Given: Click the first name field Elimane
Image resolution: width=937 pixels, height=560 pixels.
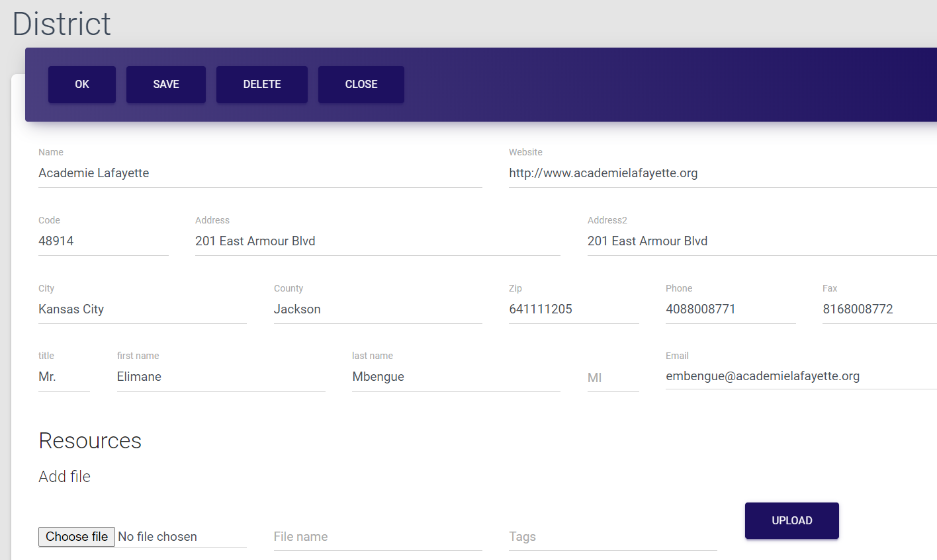Looking at the screenshot, I should click(x=220, y=377).
